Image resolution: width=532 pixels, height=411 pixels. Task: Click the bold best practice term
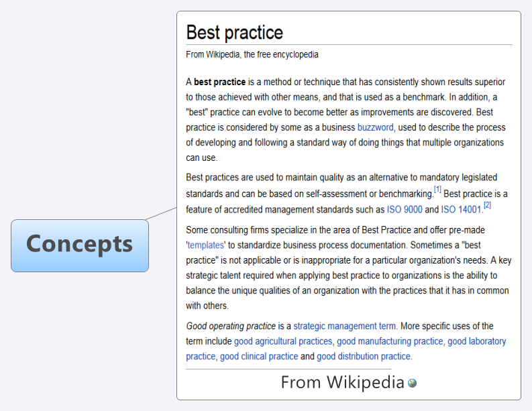tap(219, 82)
